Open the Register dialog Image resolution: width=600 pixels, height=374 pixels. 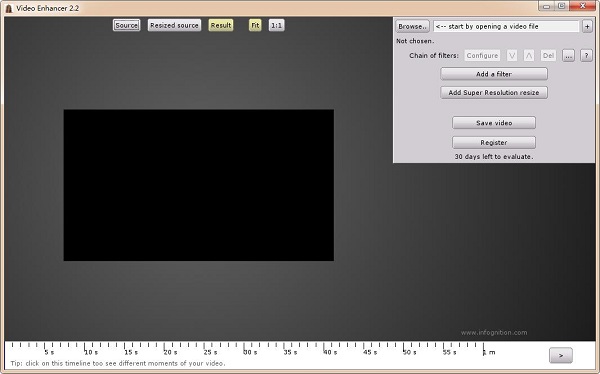[x=494, y=142]
